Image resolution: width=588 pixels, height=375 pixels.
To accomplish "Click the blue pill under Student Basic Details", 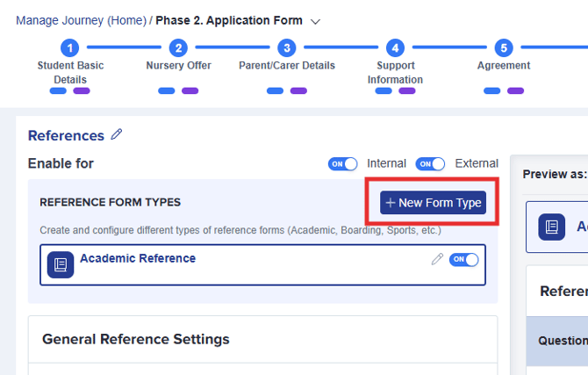I will (x=58, y=90).
